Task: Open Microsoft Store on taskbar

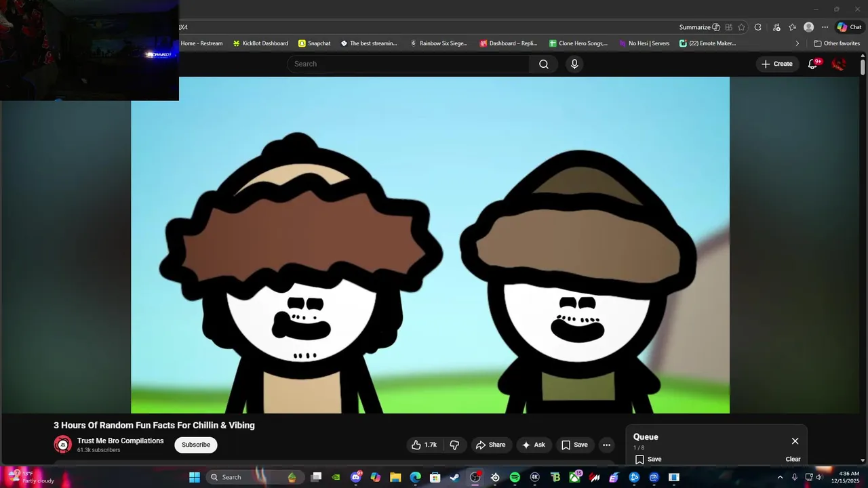Action: pyautogui.click(x=435, y=477)
